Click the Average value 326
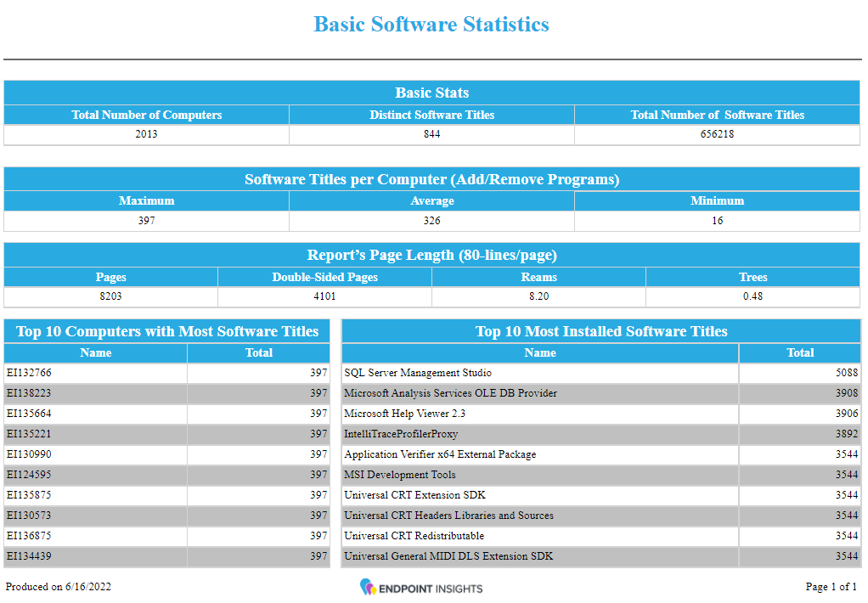Image resolution: width=868 pixels, height=603 pixels. click(431, 221)
